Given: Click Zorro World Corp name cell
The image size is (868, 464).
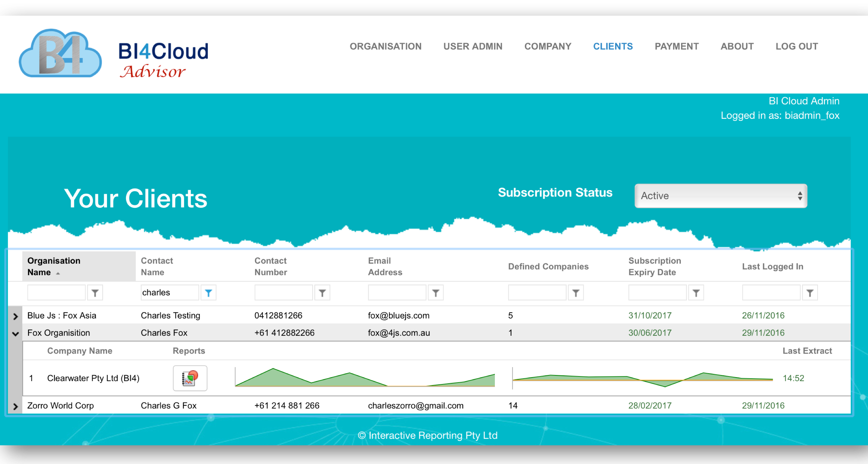Looking at the screenshot, I should point(61,406).
